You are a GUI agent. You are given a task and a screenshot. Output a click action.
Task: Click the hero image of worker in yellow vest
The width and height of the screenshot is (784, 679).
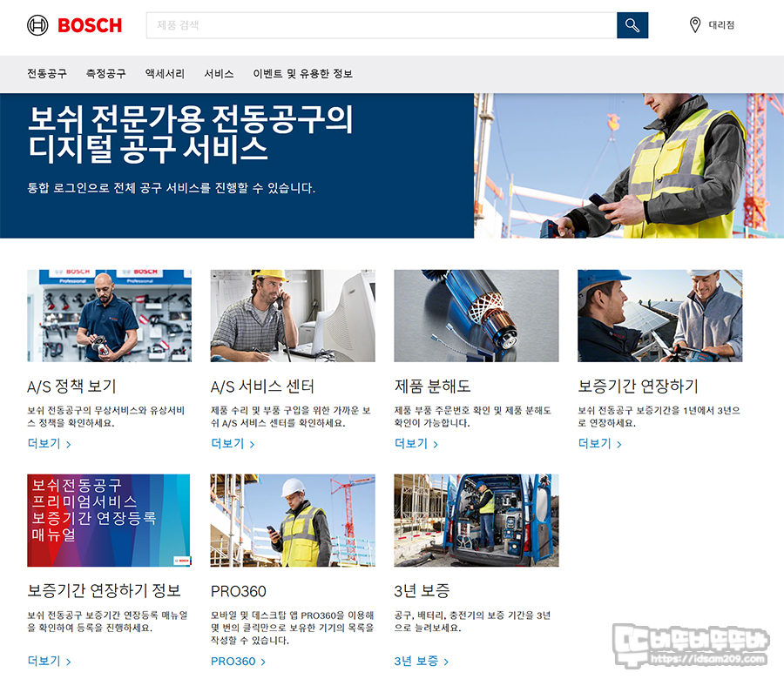(x=628, y=165)
